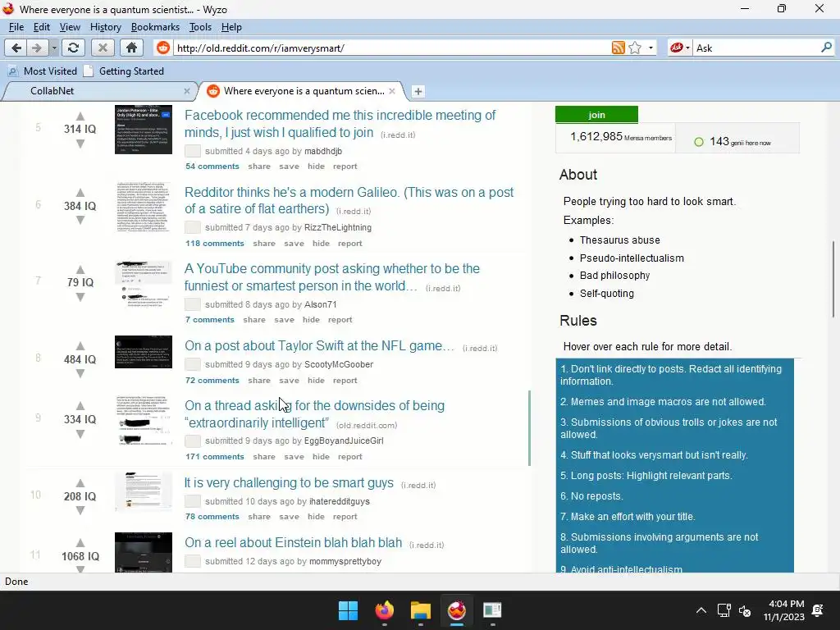Downvote 'It is very challenging' post

(80, 510)
